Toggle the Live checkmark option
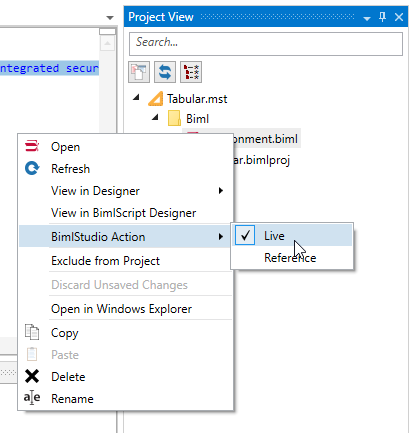 tap(245, 235)
